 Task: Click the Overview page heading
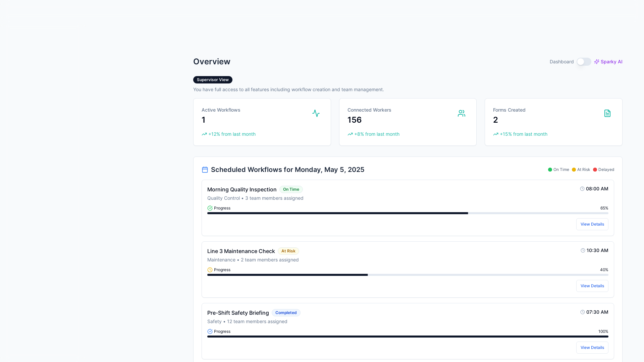[212, 62]
